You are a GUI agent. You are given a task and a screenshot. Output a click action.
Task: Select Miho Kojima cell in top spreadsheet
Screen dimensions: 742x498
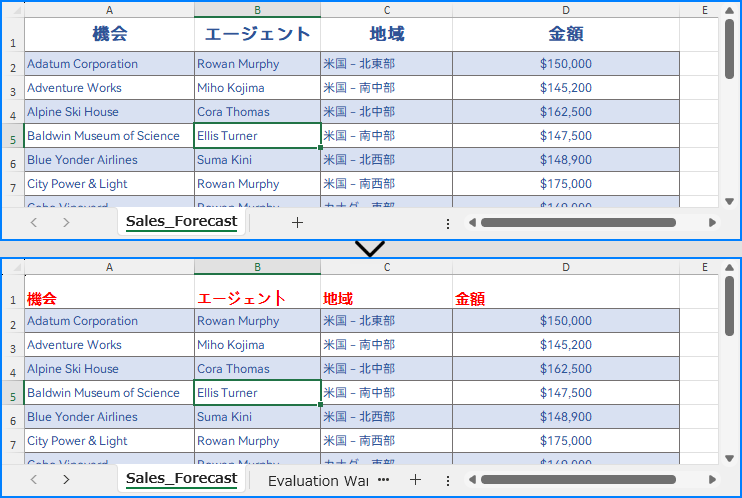tap(257, 88)
